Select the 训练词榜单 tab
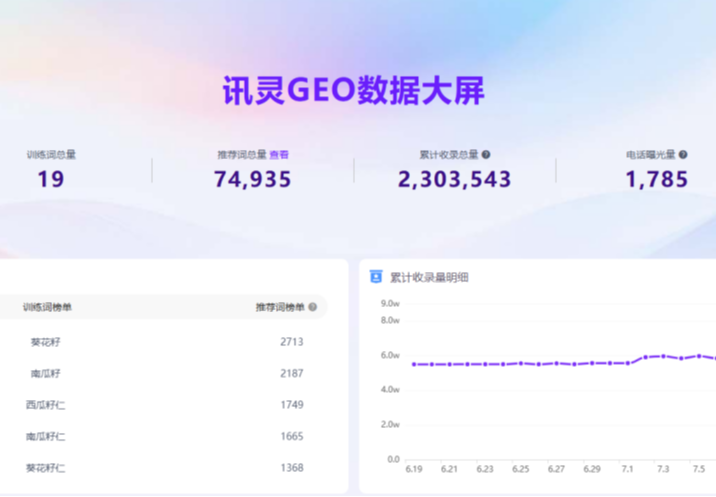The width and height of the screenshot is (716, 497). 47,307
